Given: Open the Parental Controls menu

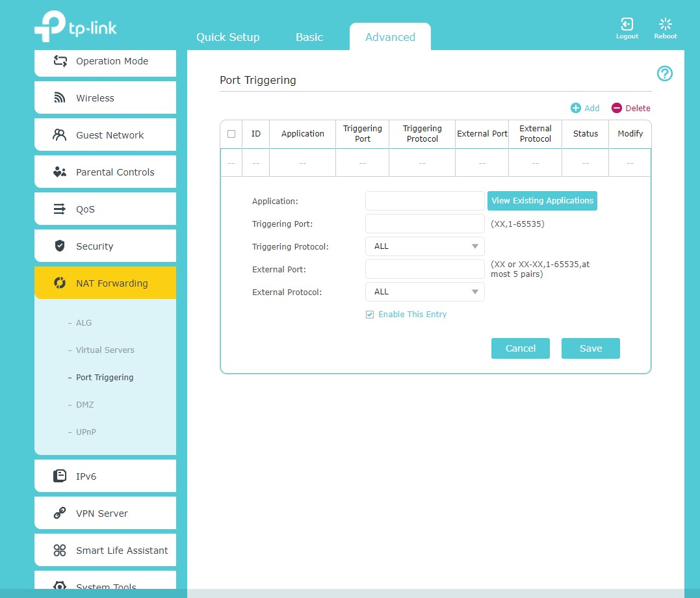Looking at the screenshot, I should 105,172.
